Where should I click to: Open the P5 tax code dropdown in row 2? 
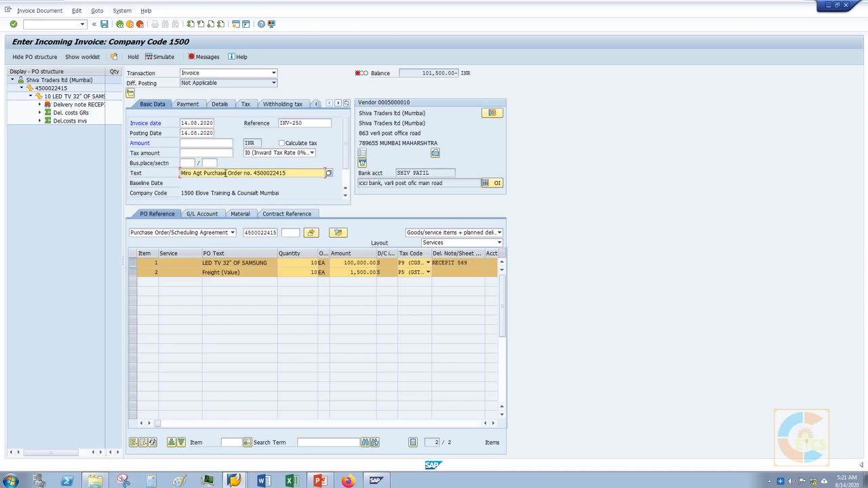pyautogui.click(x=428, y=272)
